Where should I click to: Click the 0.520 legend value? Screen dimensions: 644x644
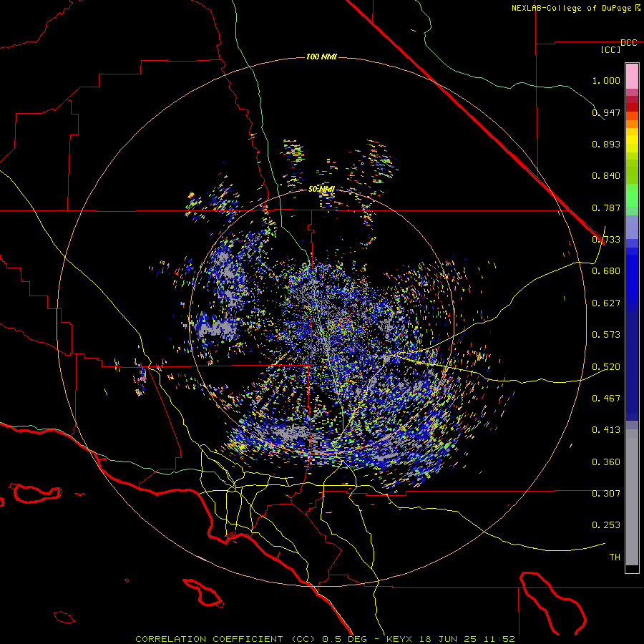[606, 367]
